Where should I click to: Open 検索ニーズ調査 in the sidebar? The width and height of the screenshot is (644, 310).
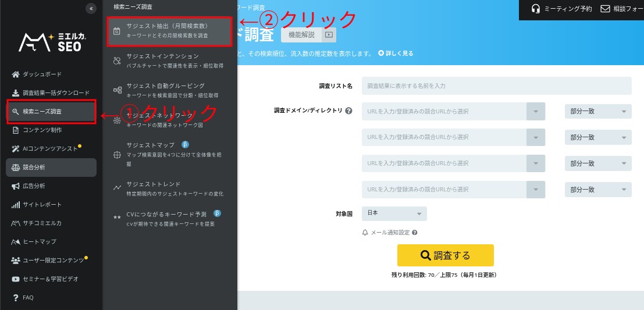51,112
